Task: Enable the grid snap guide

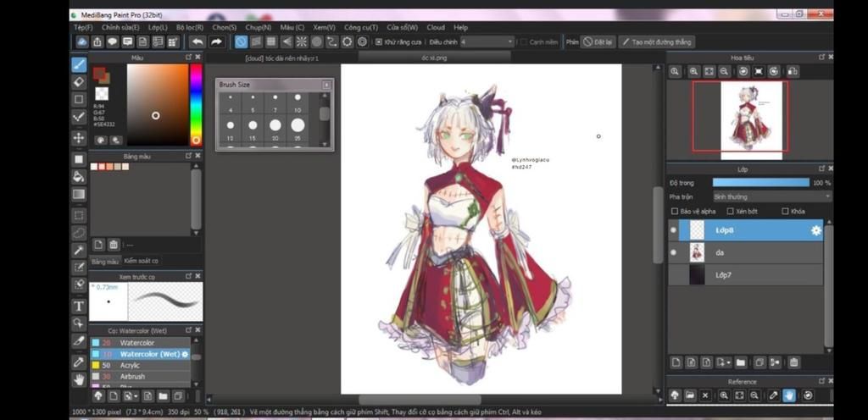Action: (x=271, y=42)
